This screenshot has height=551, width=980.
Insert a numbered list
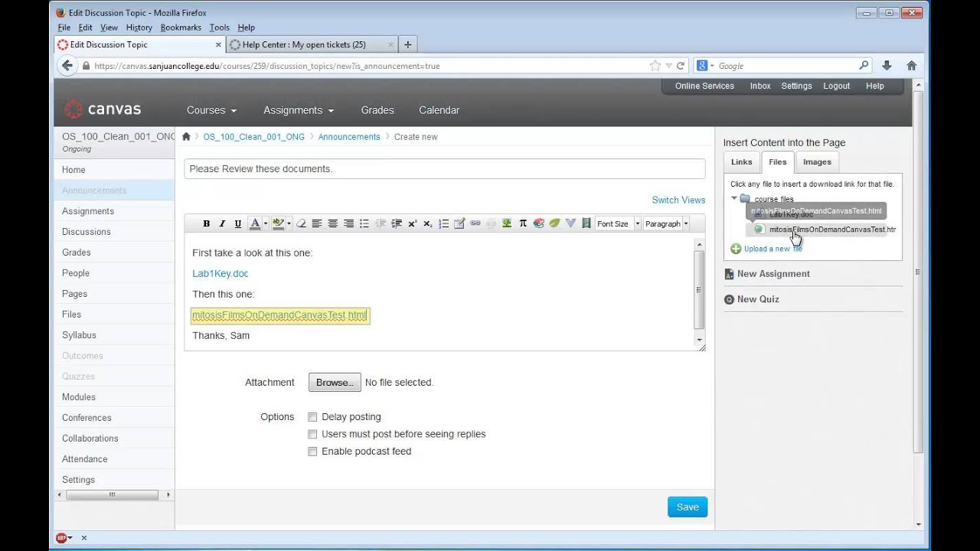pyautogui.click(x=444, y=223)
